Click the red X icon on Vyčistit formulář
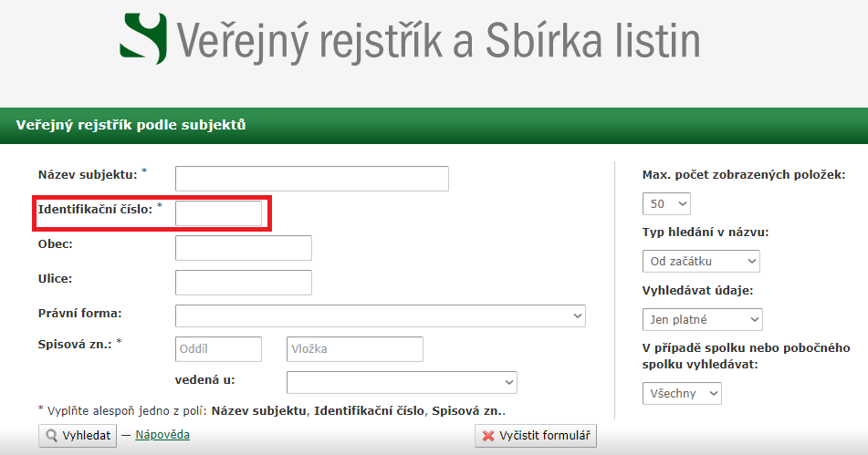 point(488,436)
